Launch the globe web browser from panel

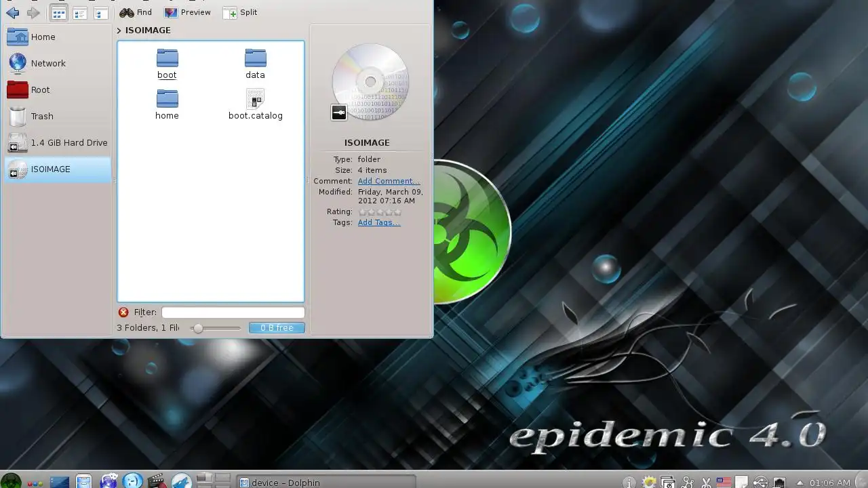108,481
